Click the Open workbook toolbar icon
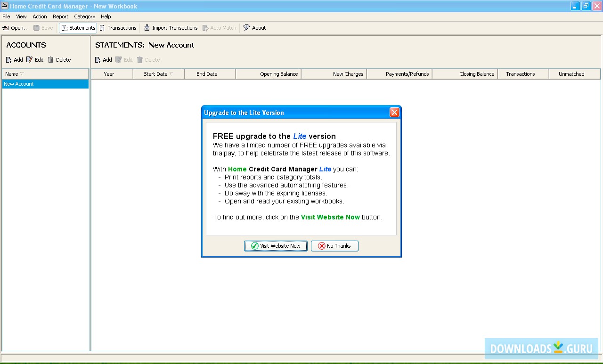The height and width of the screenshot is (364, 603). pos(6,28)
